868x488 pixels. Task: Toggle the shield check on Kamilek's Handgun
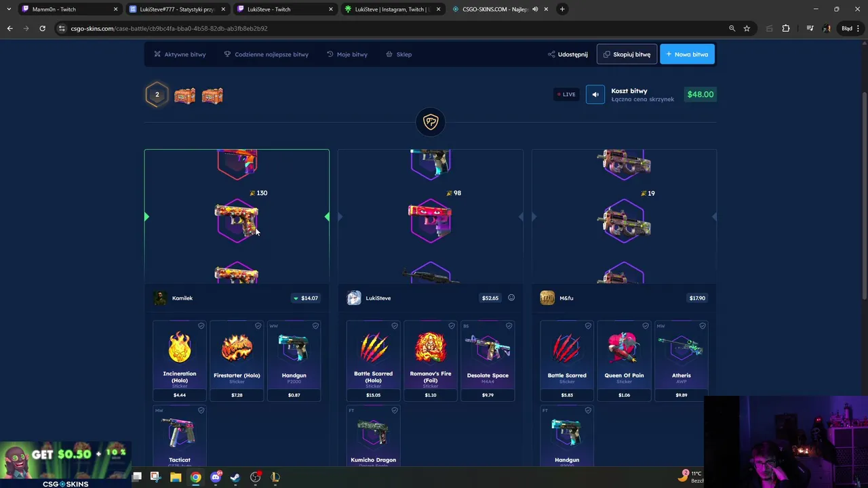coord(315,326)
